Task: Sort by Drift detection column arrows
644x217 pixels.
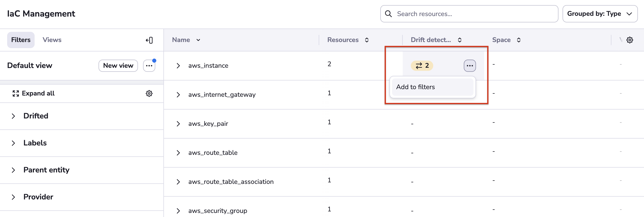Action: tap(460, 40)
